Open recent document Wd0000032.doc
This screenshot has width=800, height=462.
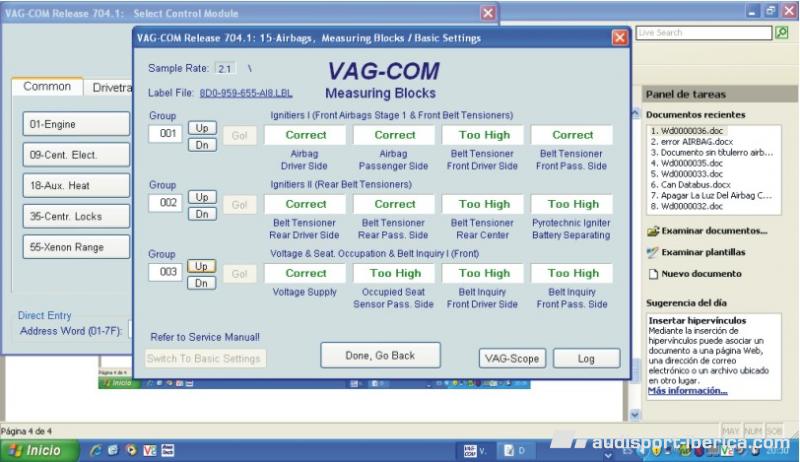pyautogui.click(x=687, y=206)
